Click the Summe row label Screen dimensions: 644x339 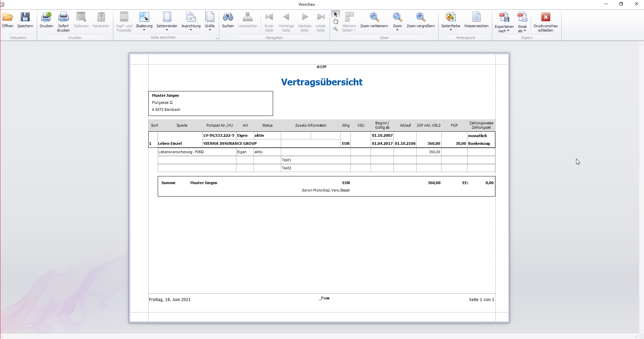168,183
